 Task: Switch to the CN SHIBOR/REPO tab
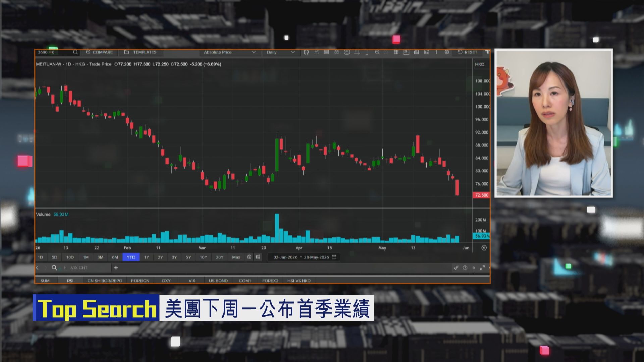105,281
